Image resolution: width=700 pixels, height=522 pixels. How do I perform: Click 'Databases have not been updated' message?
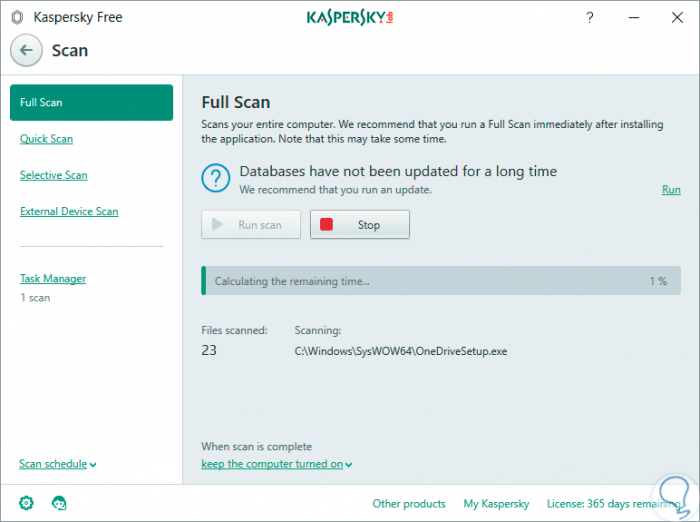(x=398, y=171)
